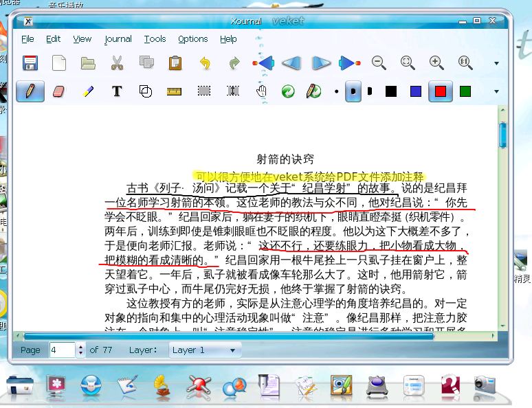Pick the blue pen color
This screenshot has width=532, height=408.
click(416, 91)
